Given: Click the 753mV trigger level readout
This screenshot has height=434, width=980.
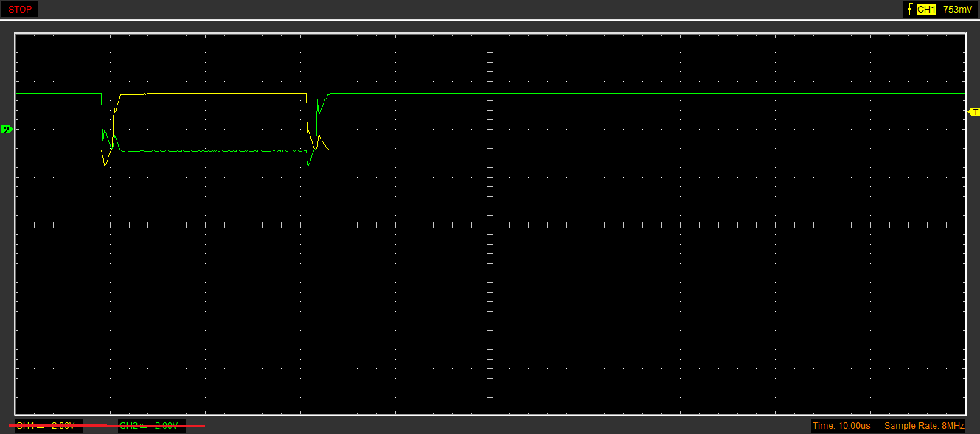Looking at the screenshot, I should coord(957,10).
